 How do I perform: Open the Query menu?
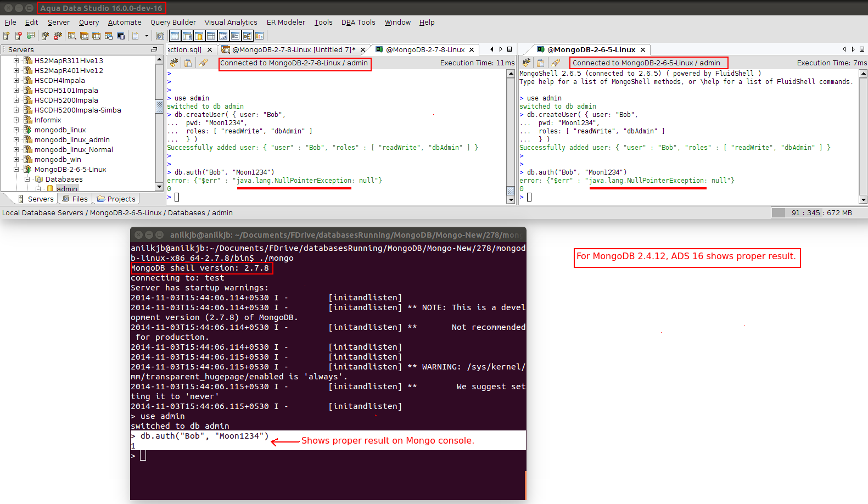[x=89, y=23]
